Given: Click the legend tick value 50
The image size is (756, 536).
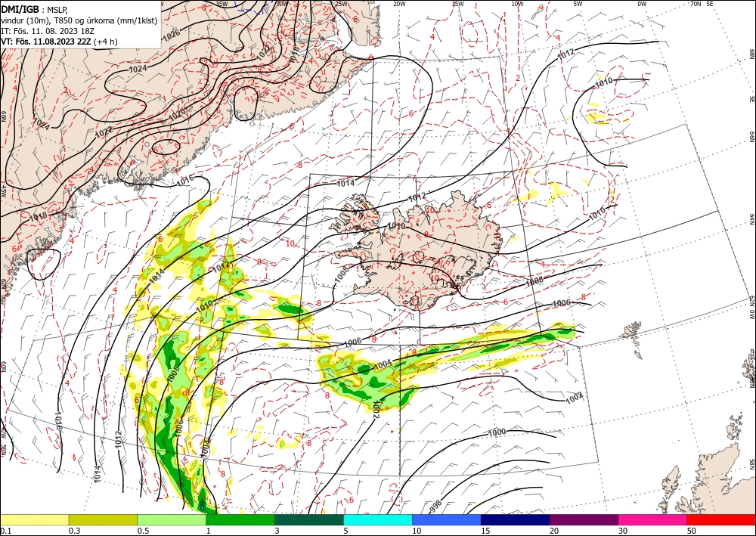Looking at the screenshot, I should 692,531.
